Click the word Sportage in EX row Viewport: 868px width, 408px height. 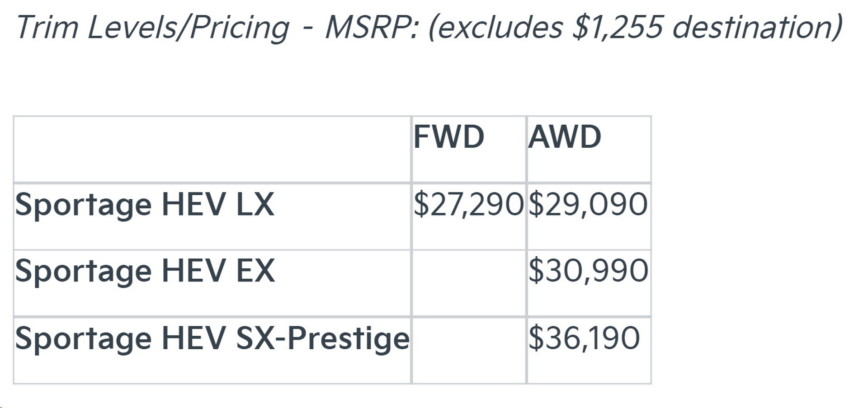pyautogui.click(x=83, y=272)
